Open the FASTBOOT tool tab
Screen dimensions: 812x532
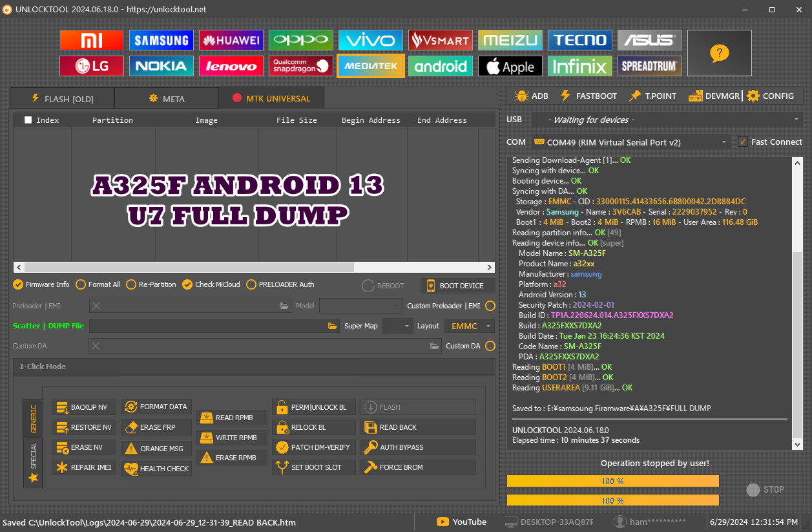click(x=588, y=96)
